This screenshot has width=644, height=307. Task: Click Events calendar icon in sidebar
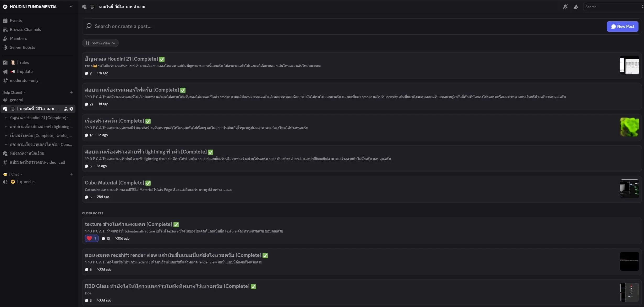tap(5, 21)
